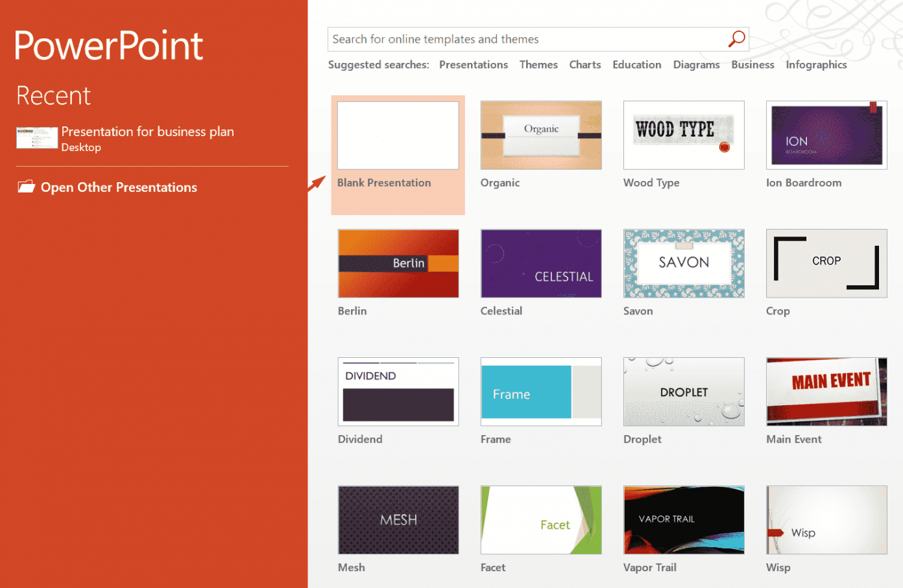903x588 pixels.
Task: Open the Organic template
Action: 540,134
